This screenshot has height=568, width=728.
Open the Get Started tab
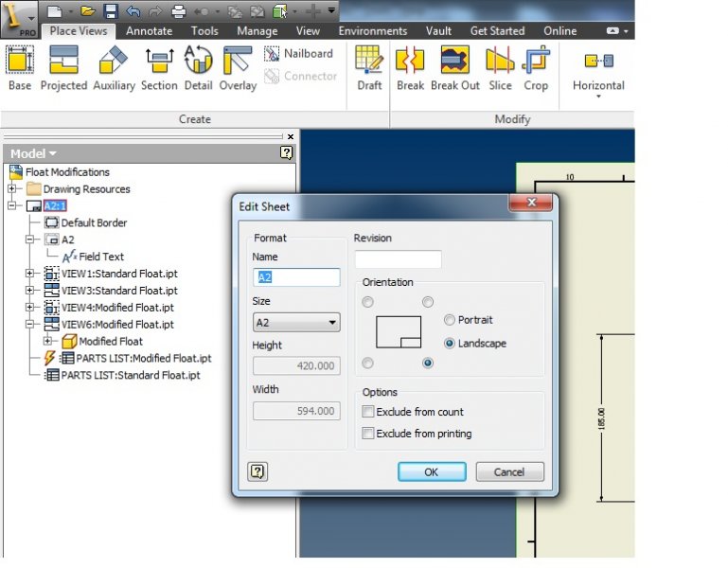point(497,31)
